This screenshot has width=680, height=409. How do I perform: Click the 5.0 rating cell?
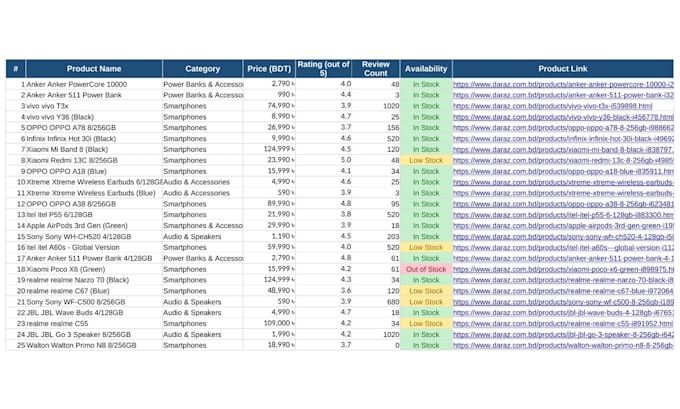coord(324,160)
